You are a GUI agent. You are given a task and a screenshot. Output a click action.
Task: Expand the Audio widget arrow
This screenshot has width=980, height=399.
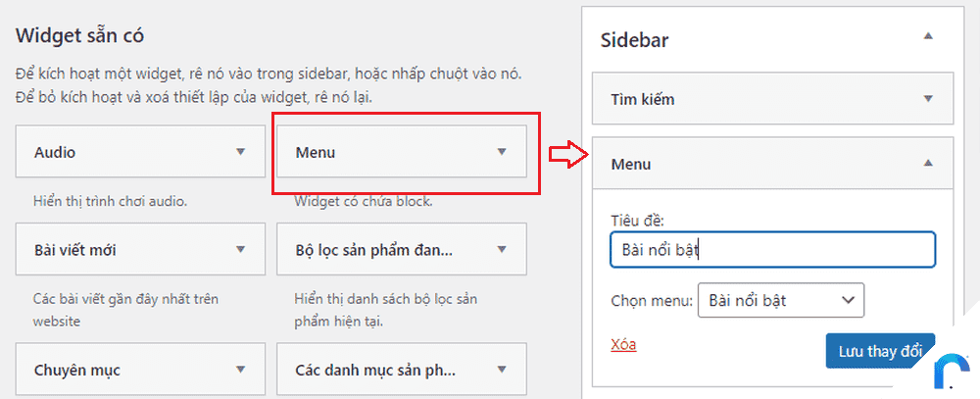point(241,151)
